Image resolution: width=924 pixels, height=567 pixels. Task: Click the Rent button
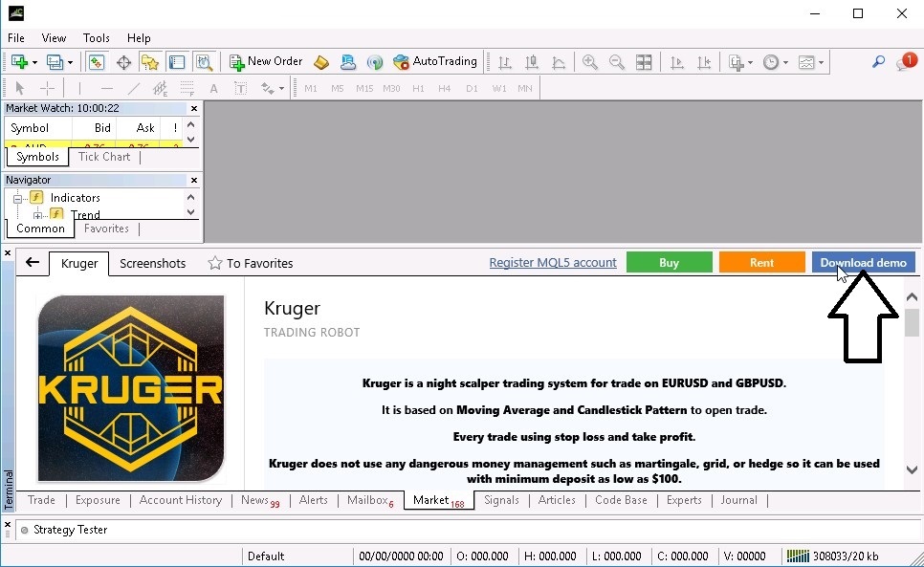(x=762, y=263)
